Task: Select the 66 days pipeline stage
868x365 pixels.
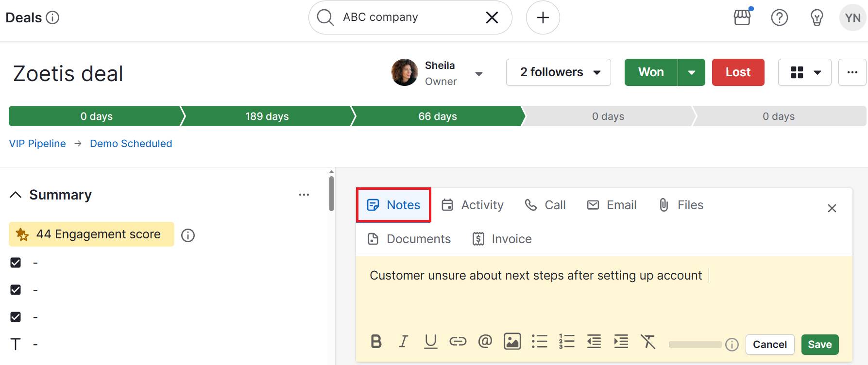Action: pyautogui.click(x=438, y=116)
